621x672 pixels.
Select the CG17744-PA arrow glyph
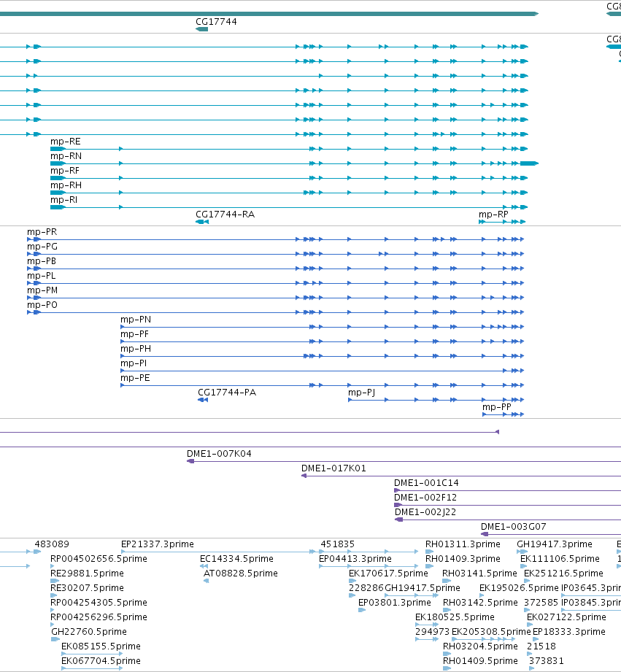click(x=203, y=400)
